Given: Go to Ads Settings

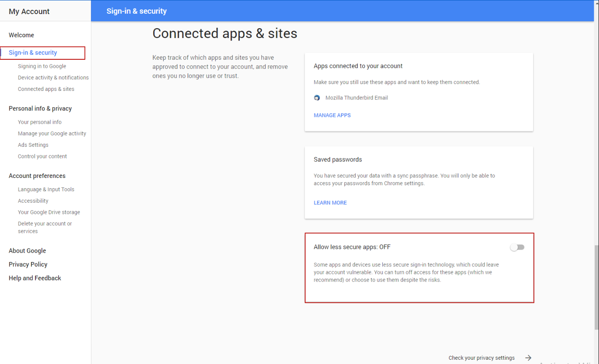Looking at the screenshot, I should tap(33, 145).
